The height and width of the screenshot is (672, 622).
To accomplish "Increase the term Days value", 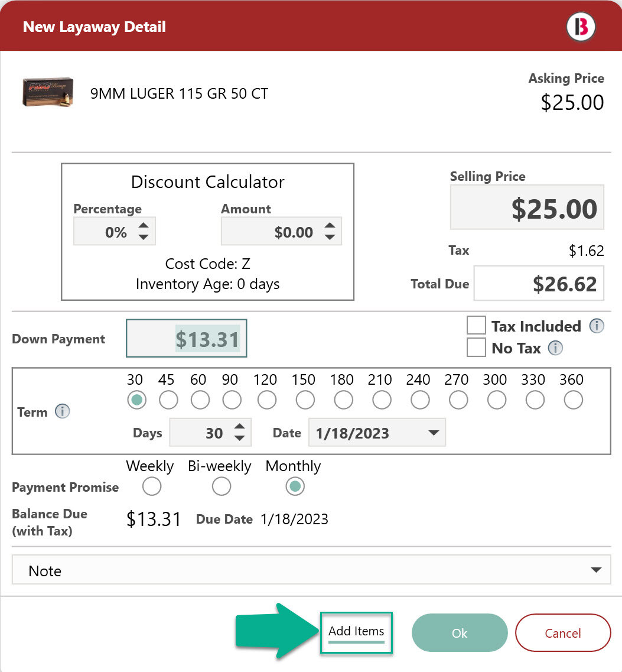I will pyautogui.click(x=239, y=427).
